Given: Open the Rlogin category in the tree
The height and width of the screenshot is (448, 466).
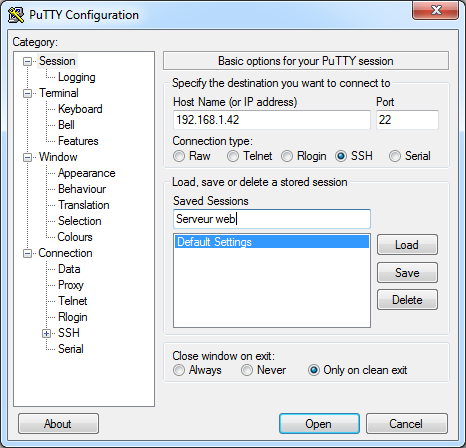Looking at the screenshot, I should coord(73,317).
